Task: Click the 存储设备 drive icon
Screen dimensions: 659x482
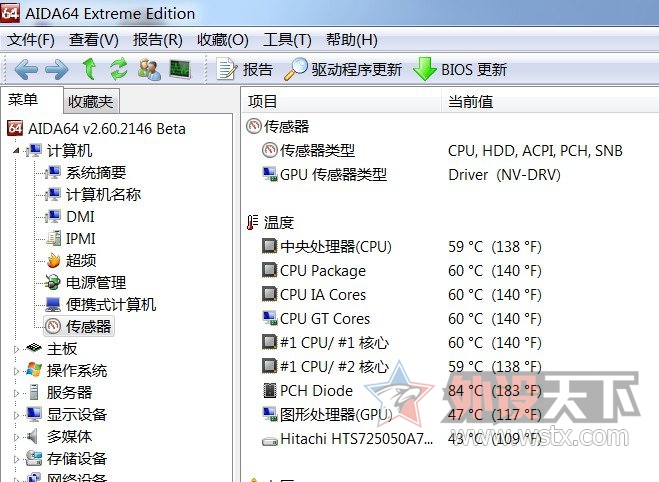Action: 34,458
